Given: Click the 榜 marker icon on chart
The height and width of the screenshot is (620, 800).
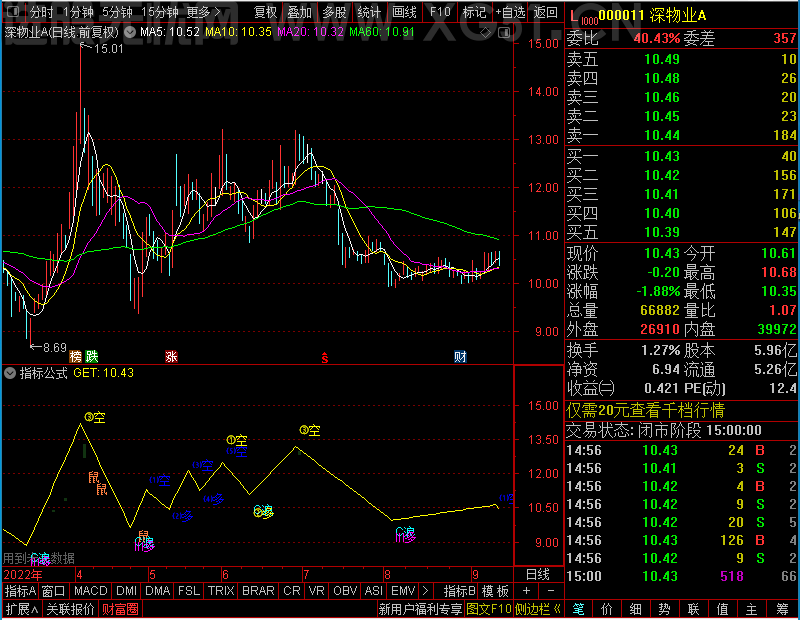Looking at the screenshot, I should click(76, 356).
